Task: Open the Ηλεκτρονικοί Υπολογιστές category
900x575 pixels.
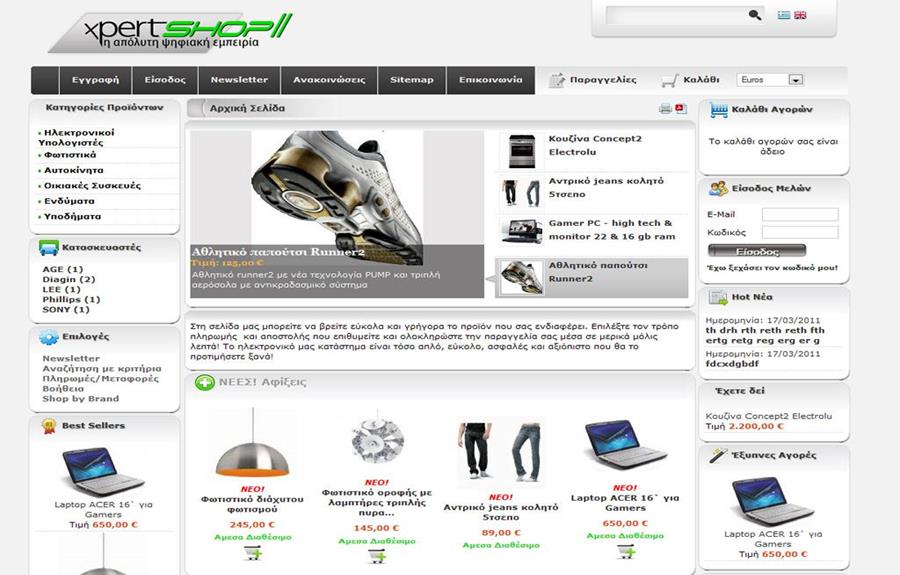Action: click(x=76, y=138)
